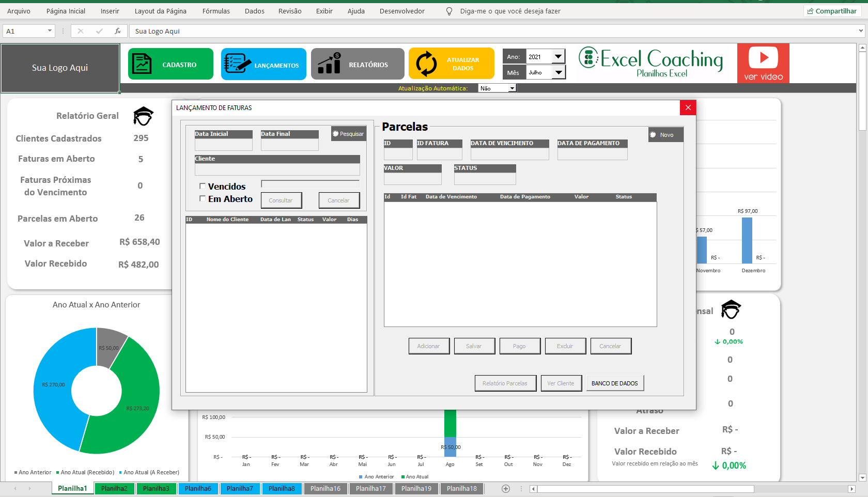
Task: Open the Desenvolvedor ribbon tab
Action: tap(402, 11)
